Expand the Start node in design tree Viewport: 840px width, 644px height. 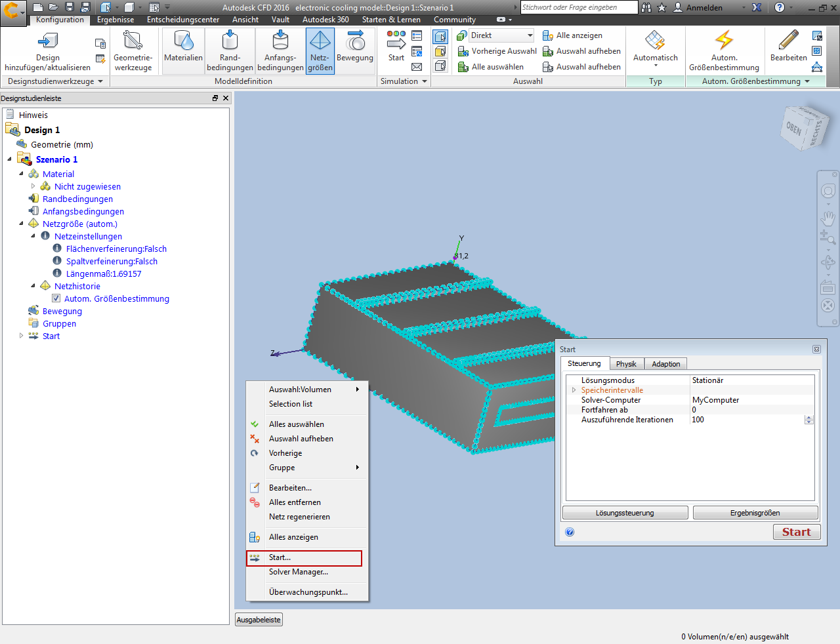22,336
